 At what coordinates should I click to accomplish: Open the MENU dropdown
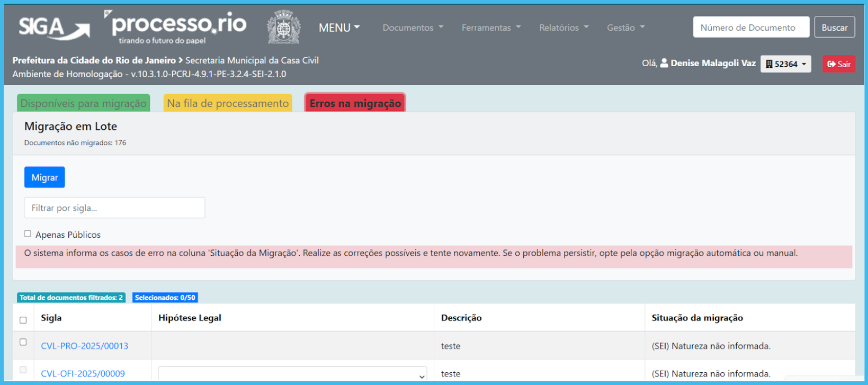(339, 28)
